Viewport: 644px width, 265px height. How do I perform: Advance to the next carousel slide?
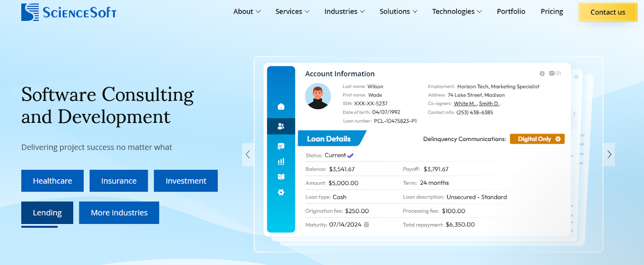609,155
